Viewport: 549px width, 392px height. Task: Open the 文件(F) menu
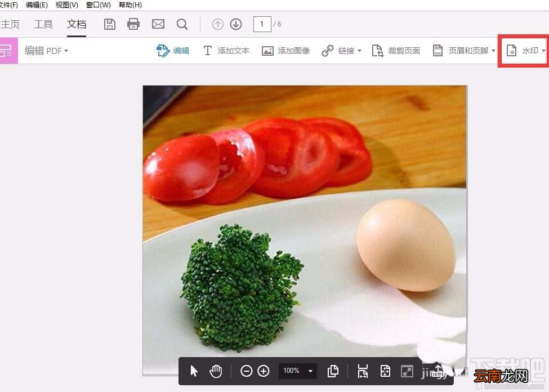[8, 5]
